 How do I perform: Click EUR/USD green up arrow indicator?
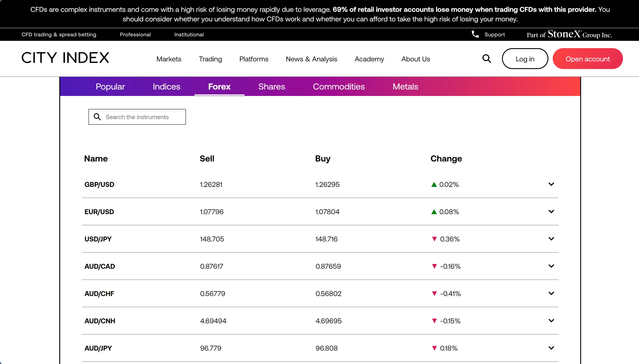[x=434, y=212]
